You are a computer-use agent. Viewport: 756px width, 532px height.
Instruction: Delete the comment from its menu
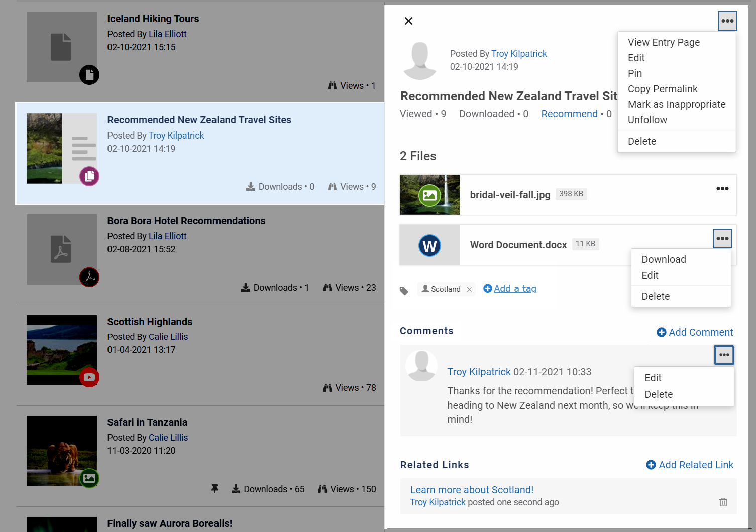pyautogui.click(x=659, y=394)
